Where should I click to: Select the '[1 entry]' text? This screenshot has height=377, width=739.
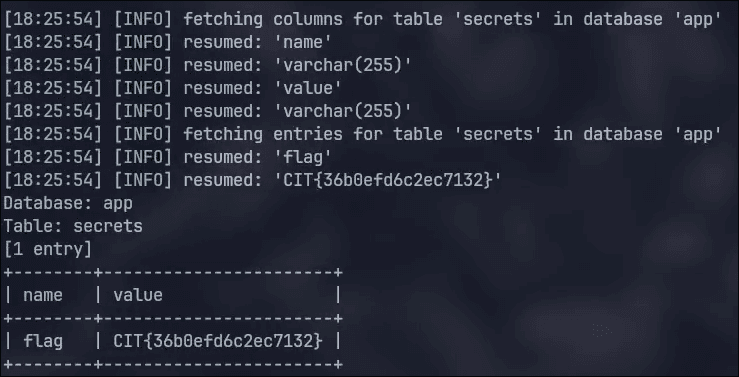point(48,249)
